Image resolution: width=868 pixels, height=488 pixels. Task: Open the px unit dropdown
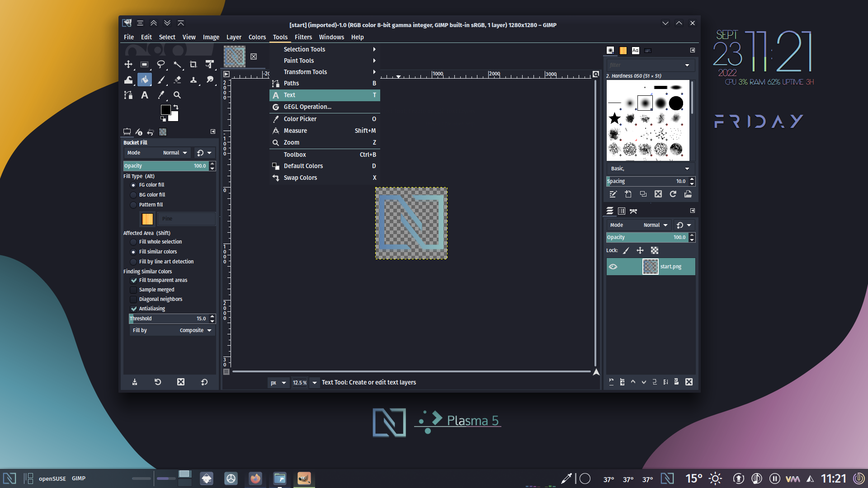pos(278,383)
